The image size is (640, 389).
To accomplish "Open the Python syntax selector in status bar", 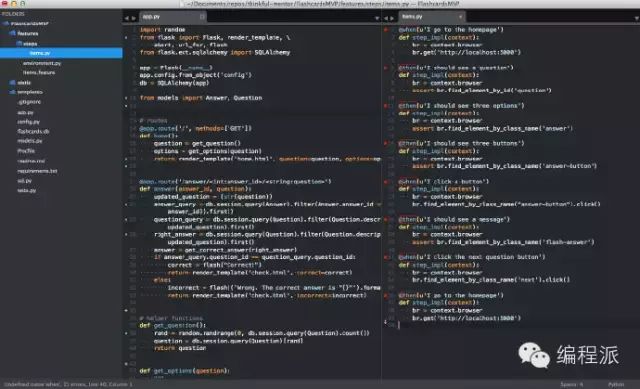I will [x=616, y=385].
